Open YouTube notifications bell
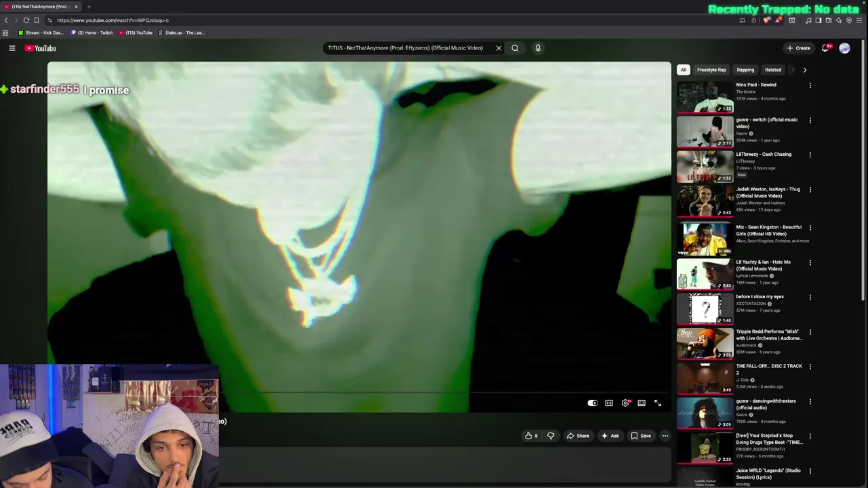Screen dimensions: 868x488 (x=825, y=48)
